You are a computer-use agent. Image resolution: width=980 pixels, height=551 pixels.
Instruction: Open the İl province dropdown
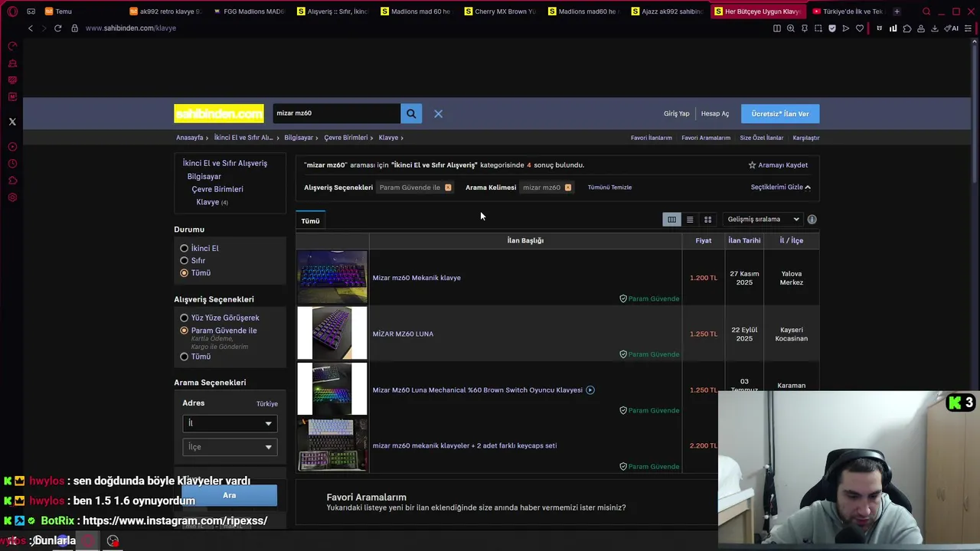230,423
